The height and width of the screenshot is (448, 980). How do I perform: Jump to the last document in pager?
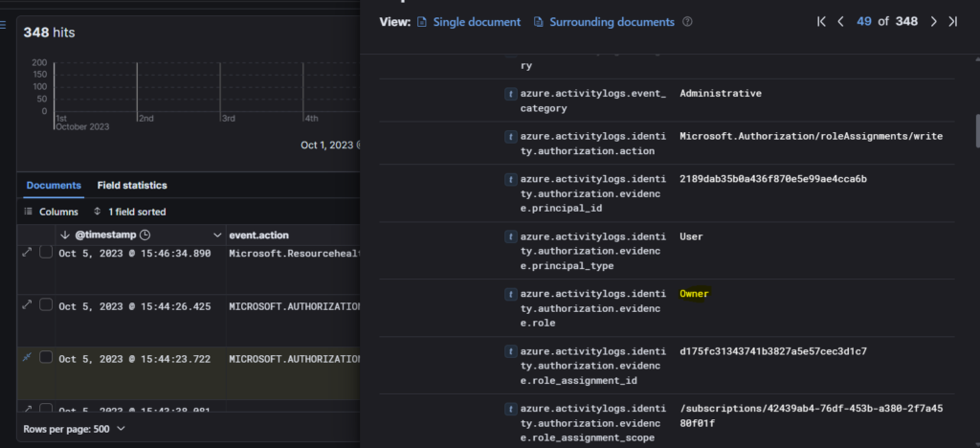tap(952, 22)
